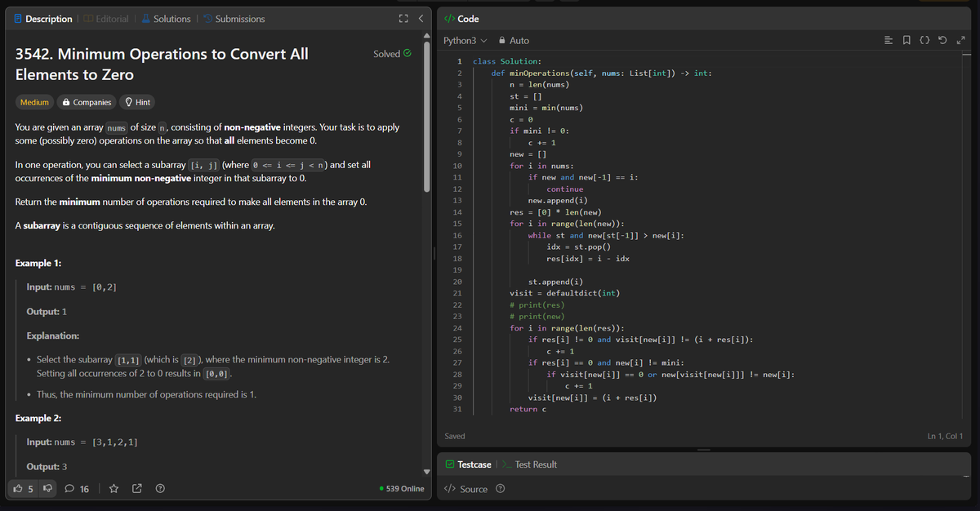The width and height of the screenshot is (980, 511).
Task: Downvote the problem with thumbs down
Action: pos(47,489)
